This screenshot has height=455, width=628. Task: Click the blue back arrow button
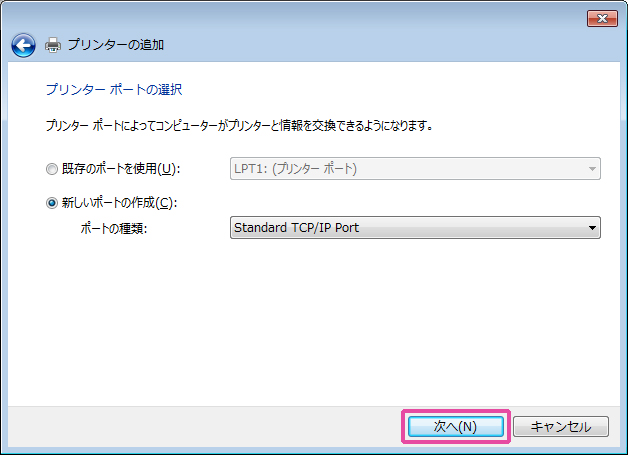(23, 45)
